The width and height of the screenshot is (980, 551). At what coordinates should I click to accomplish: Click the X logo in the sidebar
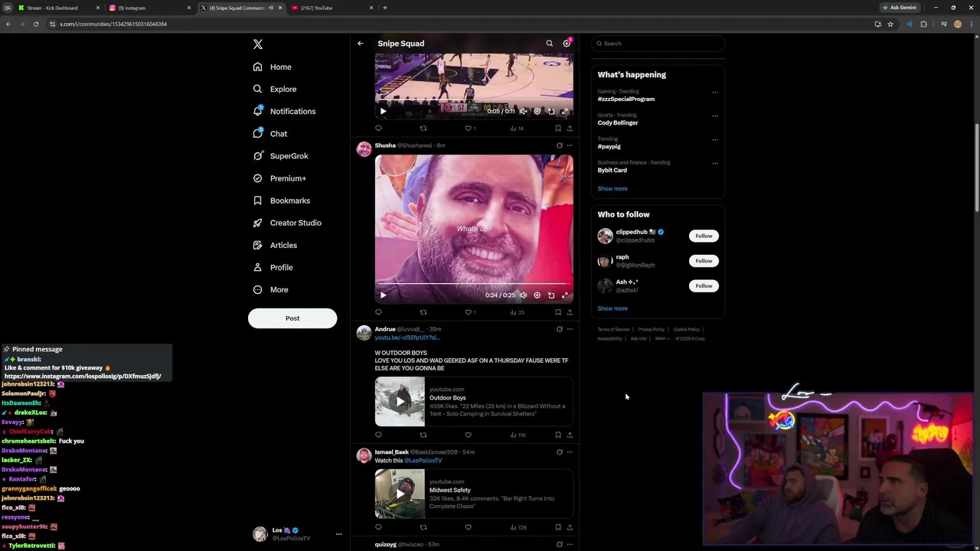tap(258, 44)
